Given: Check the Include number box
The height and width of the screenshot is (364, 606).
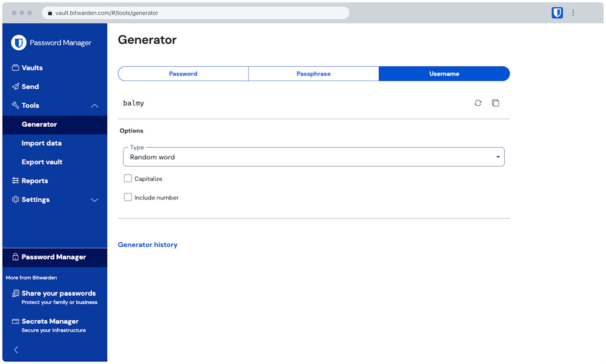Looking at the screenshot, I should pos(128,197).
